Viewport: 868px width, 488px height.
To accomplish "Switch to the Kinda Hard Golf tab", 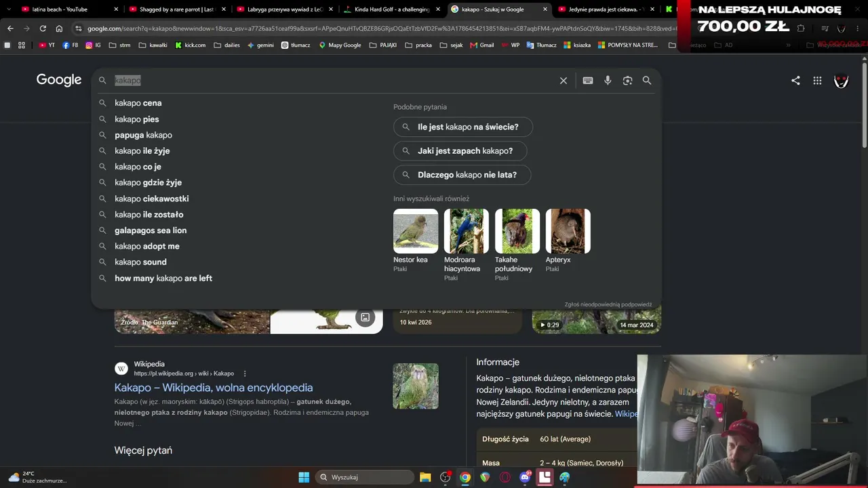I will (391, 9).
